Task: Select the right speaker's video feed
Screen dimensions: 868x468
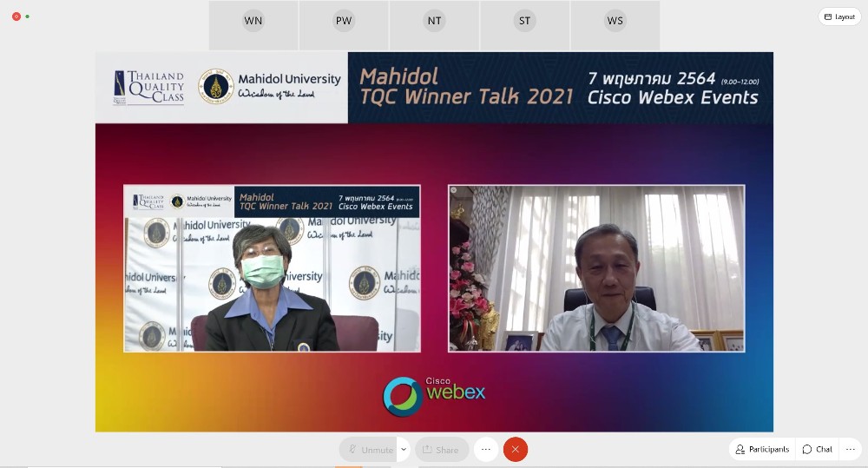Action: (596, 268)
